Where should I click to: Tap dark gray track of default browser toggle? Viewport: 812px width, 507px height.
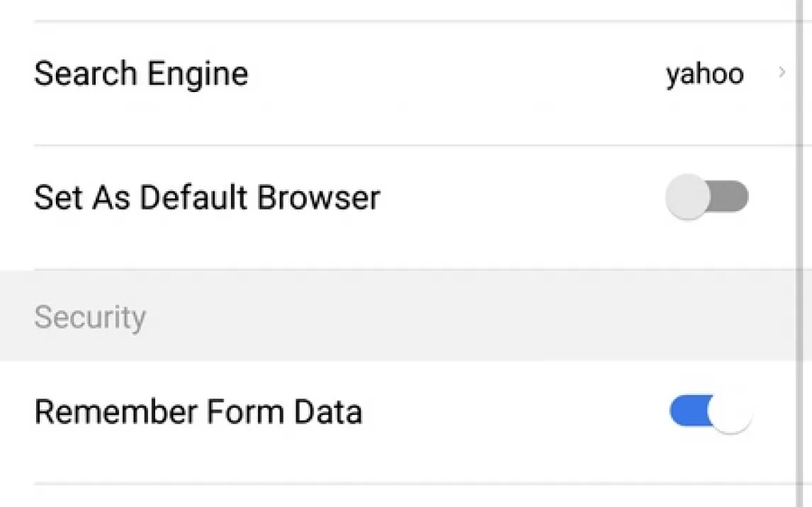[731, 197]
